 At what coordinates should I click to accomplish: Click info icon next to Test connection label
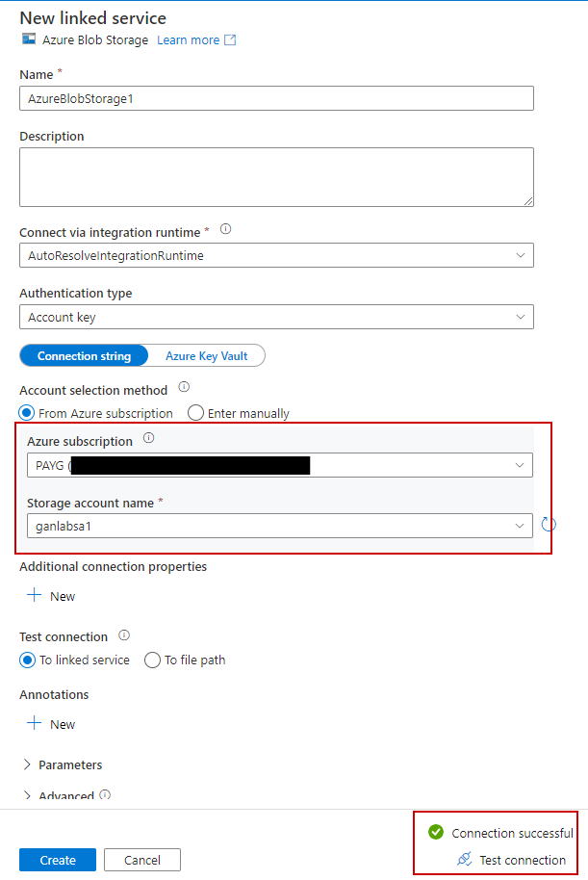[x=124, y=636]
